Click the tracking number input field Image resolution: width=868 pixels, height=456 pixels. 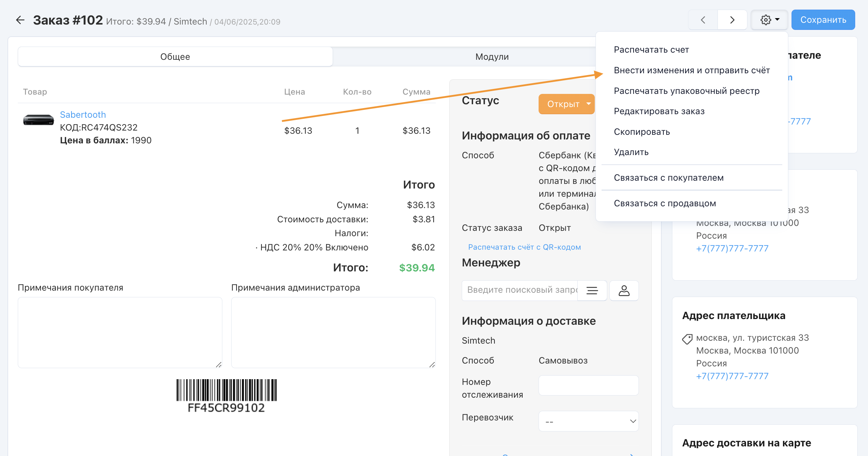tap(588, 385)
